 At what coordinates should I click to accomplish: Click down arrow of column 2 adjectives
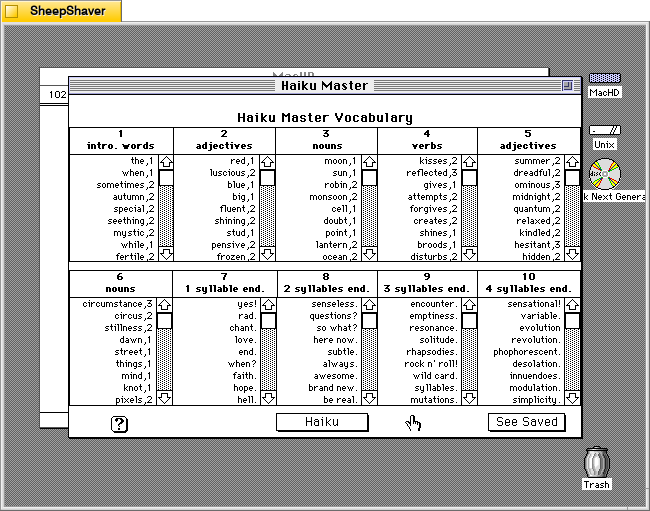[268, 254]
